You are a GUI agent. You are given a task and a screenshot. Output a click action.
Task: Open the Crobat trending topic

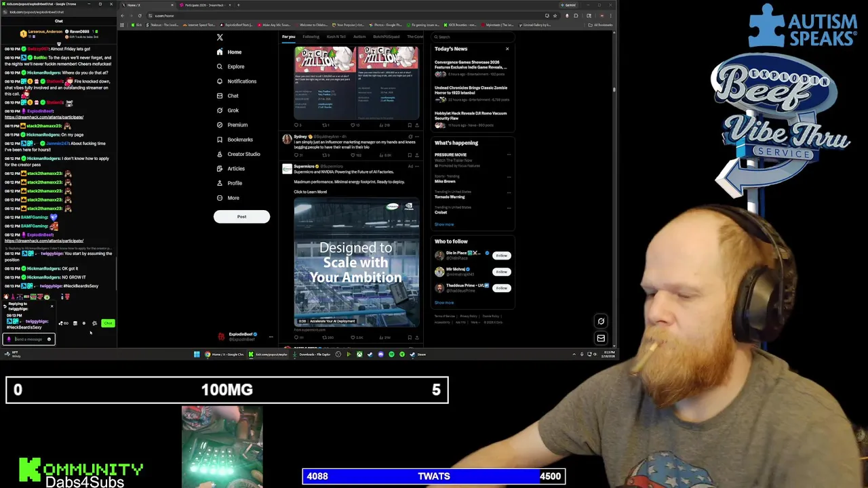[441, 211]
